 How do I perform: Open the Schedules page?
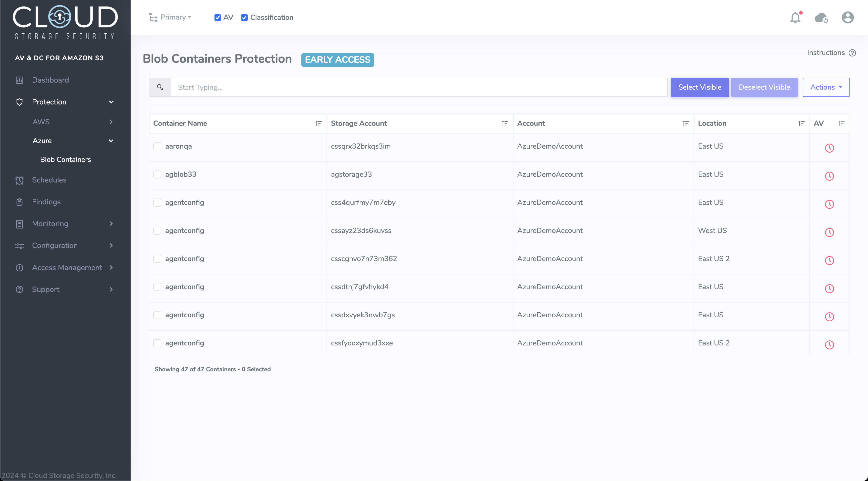[49, 180]
